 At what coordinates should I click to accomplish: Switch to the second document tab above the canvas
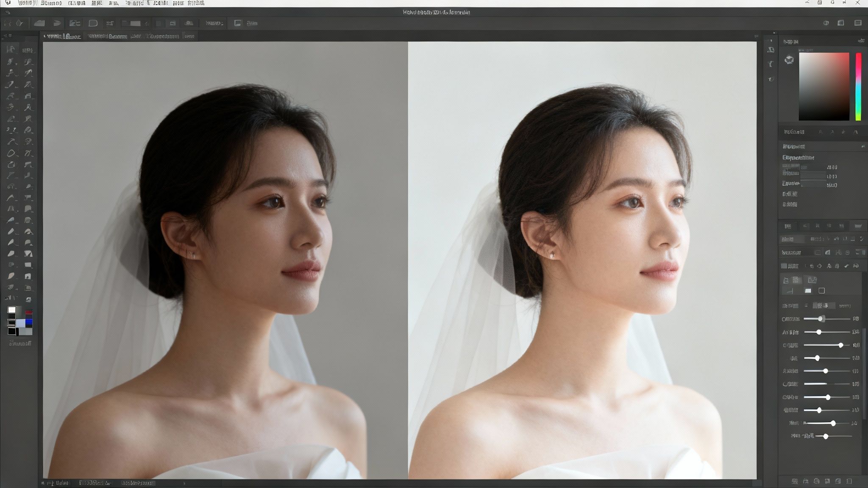(107, 36)
